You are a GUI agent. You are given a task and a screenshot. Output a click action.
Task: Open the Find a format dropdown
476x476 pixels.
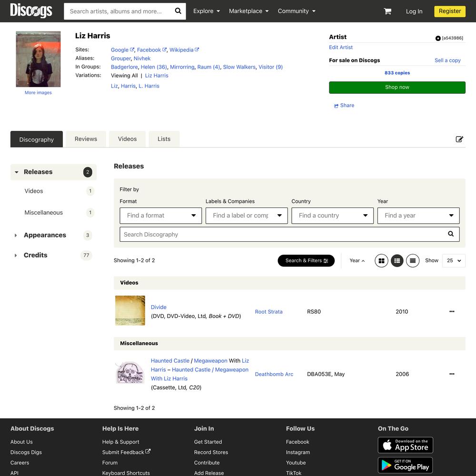click(x=160, y=216)
